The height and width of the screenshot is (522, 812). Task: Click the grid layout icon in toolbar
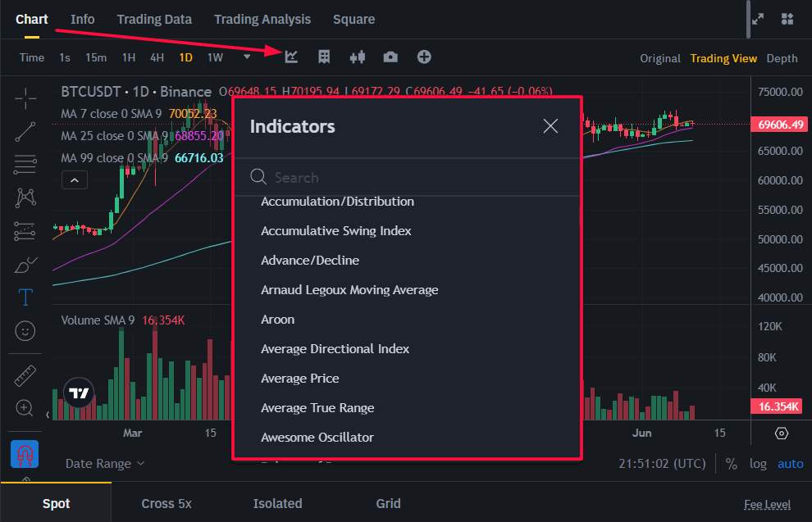324,57
